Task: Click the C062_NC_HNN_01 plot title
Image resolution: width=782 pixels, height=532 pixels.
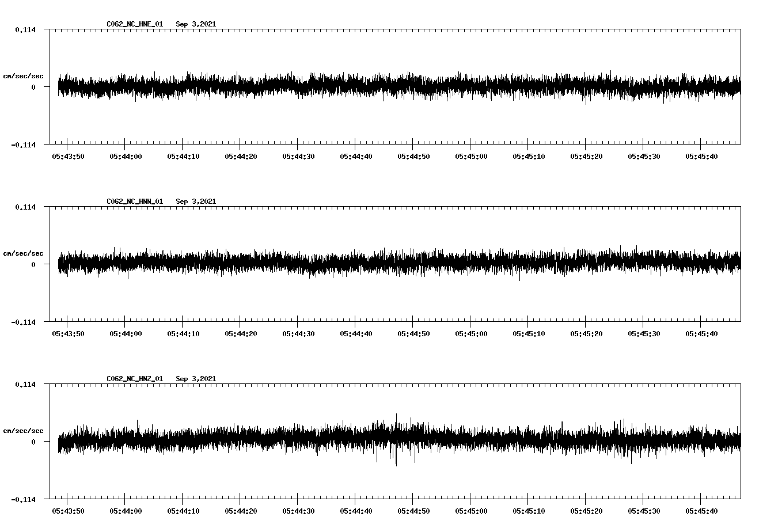Action: click(x=135, y=202)
